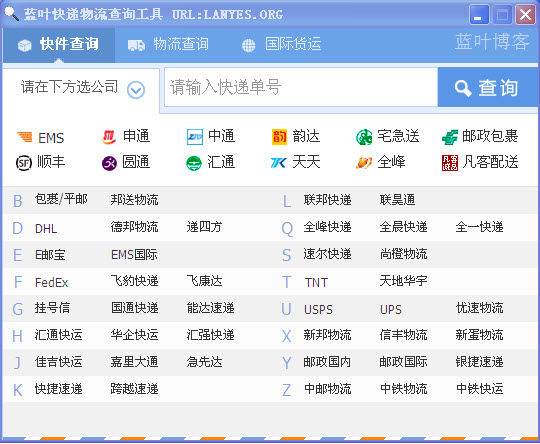Choose the 宅急送 green logo icon
The width and height of the screenshot is (540, 444).
click(364, 137)
